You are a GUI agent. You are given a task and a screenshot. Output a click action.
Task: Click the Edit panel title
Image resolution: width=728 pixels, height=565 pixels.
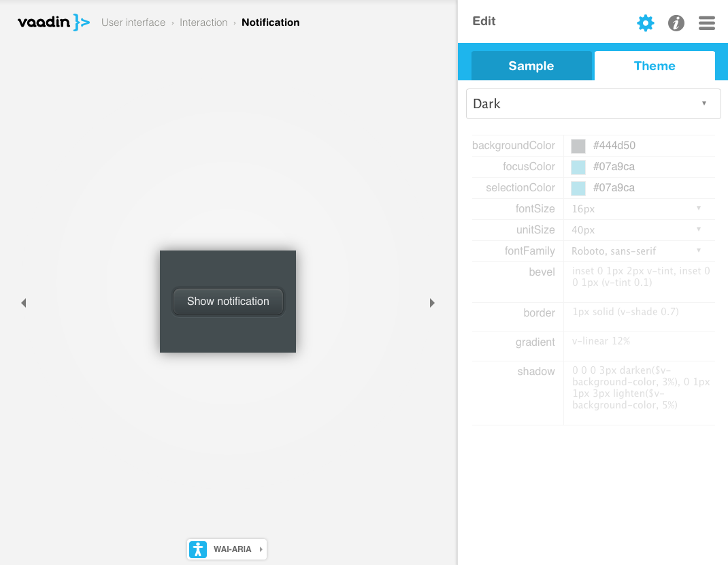[x=484, y=21]
